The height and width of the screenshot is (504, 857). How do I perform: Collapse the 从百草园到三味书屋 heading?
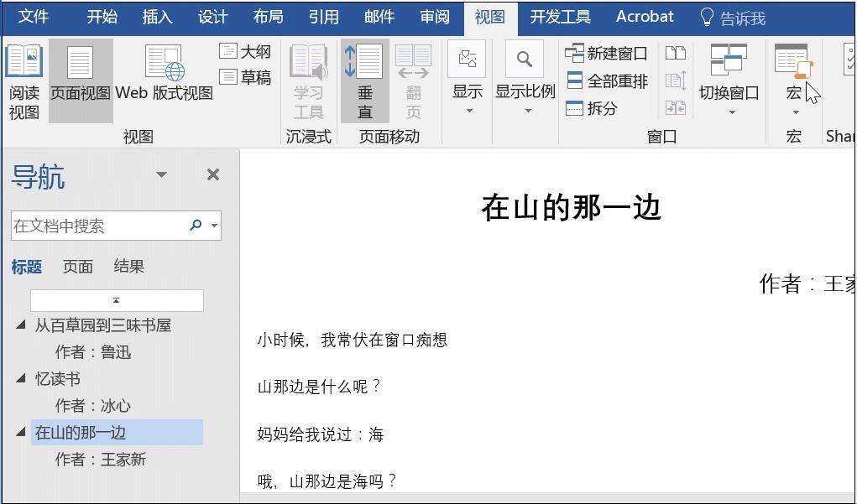tap(21, 325)
